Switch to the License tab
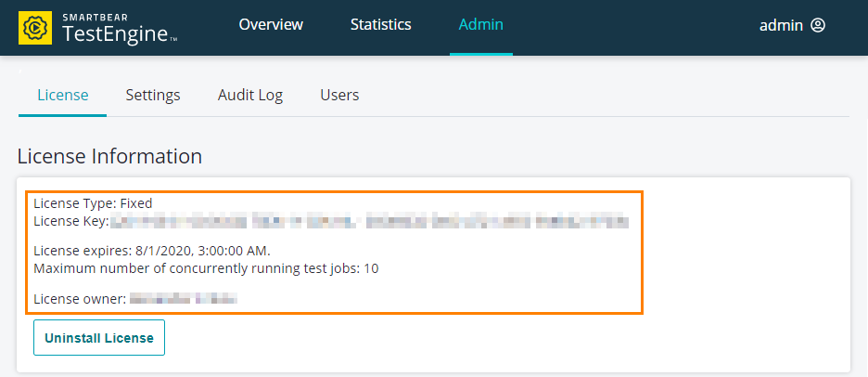Image resolution: width=868 pixels, height=377 pixels. tap(62, 95)
